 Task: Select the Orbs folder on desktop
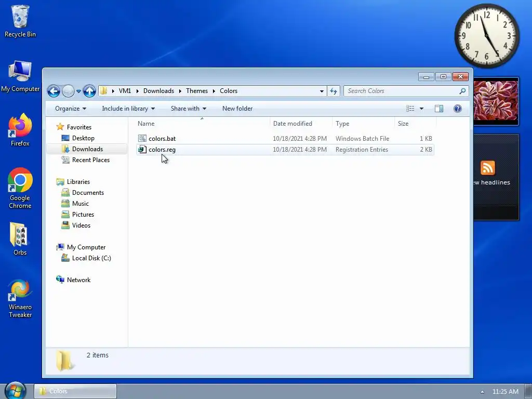tap(20, 239)
